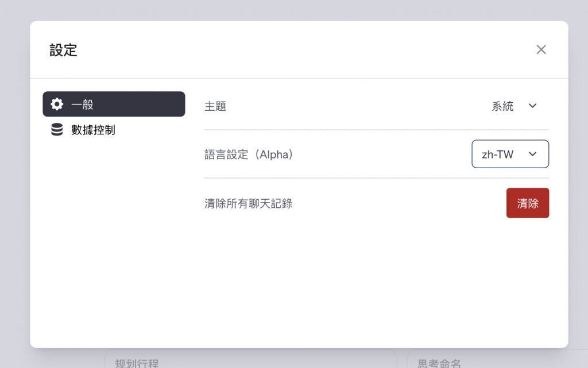Screen dimensions: 588x368
Task: Select the 一般 settings tab
Action: click(x=114, y=104)
